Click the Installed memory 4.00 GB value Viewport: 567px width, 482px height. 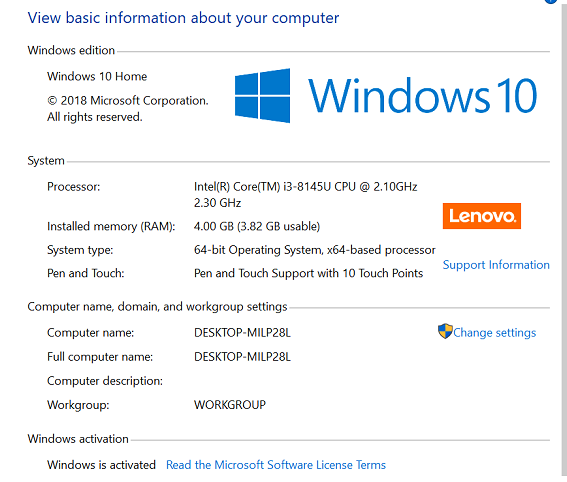[257, 226]
